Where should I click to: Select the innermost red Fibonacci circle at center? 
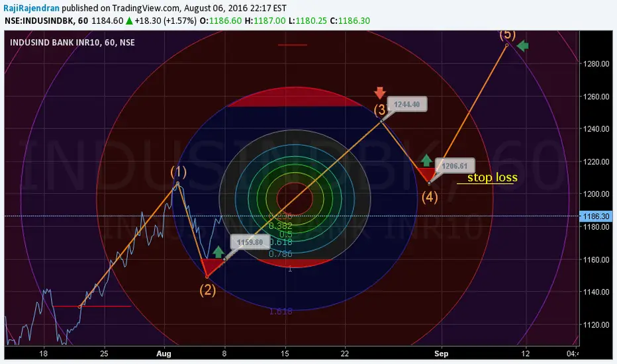click(x=295, y=199)
